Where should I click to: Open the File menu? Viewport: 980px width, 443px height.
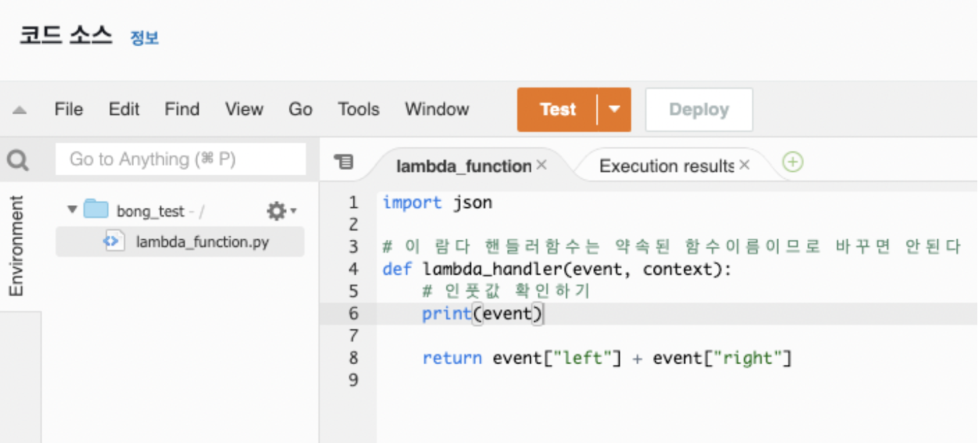click(x=69, y=109)
